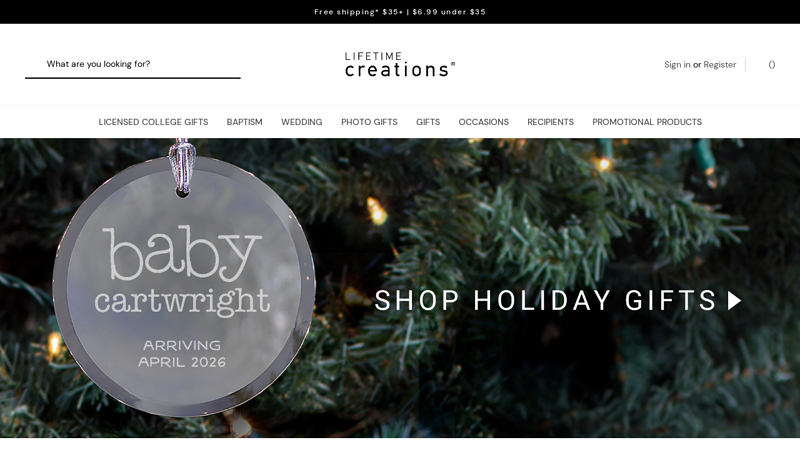
Task: Click the play arrow beside Shop Holiday Gifts
Action: [x=734, y=301]
